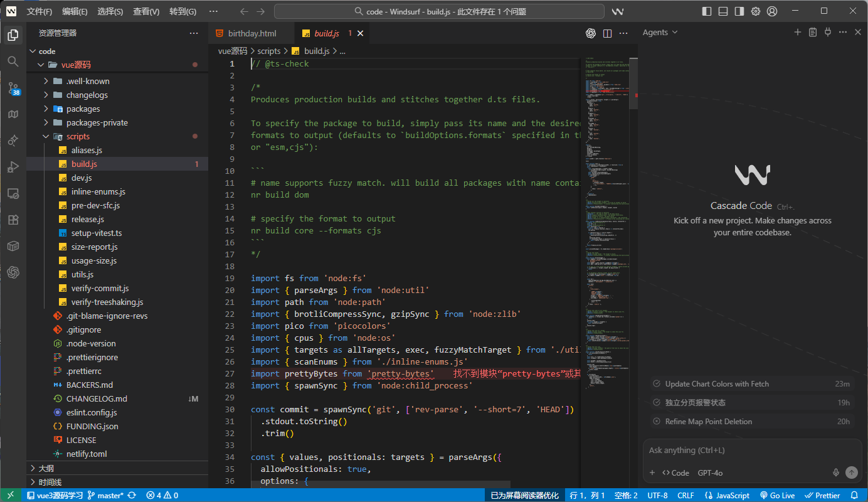
Task: Add context with plus in chat input
Action: click(x=652, y=473)
